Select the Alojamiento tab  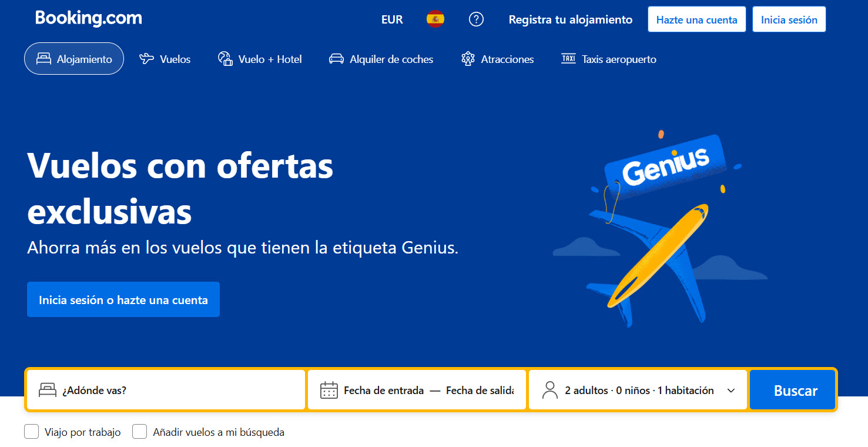74,59
